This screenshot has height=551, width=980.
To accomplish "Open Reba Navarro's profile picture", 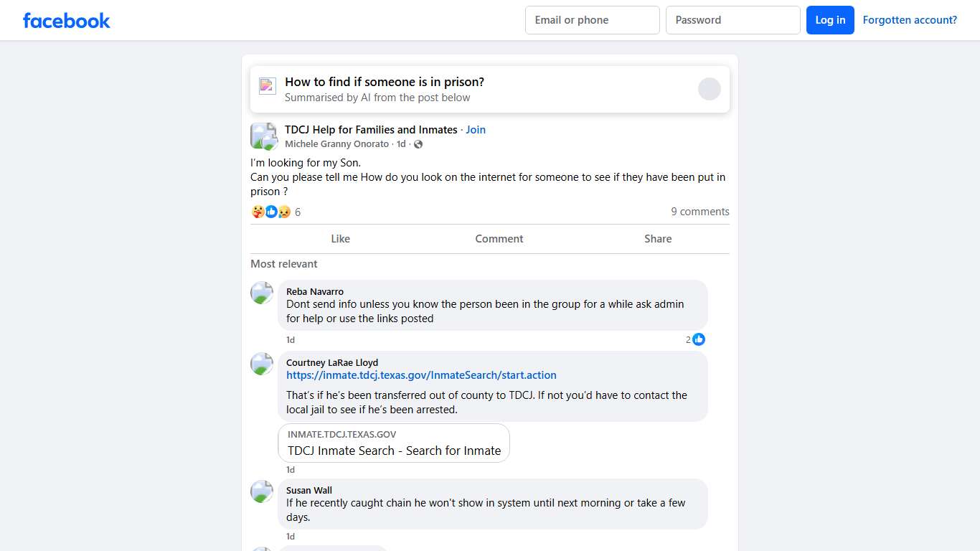I will click(262, 293).
